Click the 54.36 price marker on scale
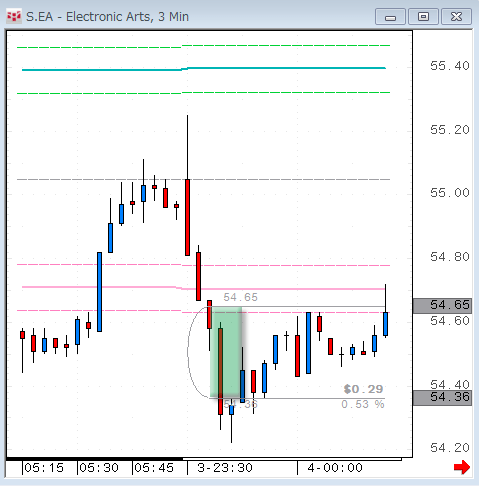This screenshot has width=479, height=486. tap(442, 397)
